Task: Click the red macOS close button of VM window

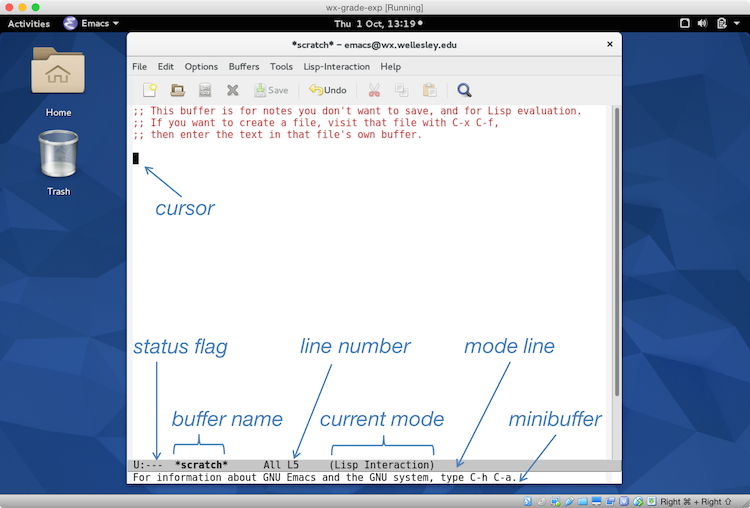Action: click(9, 7)
